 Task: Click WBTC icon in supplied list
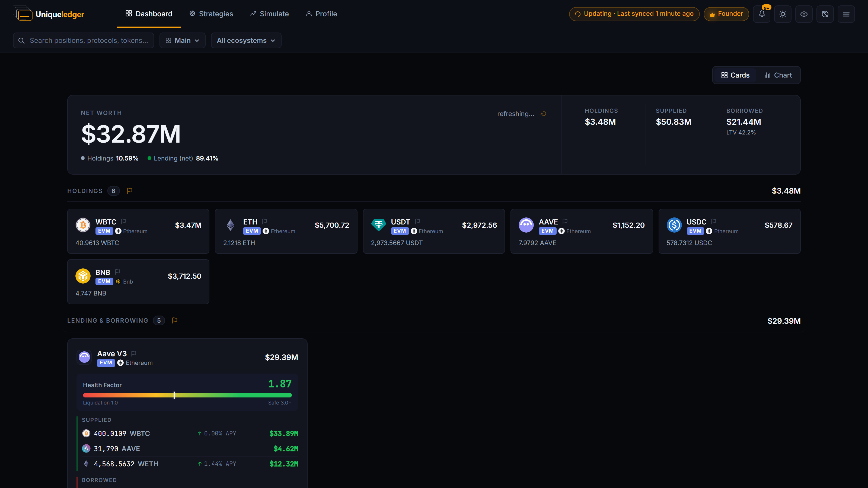pos(86,433)
